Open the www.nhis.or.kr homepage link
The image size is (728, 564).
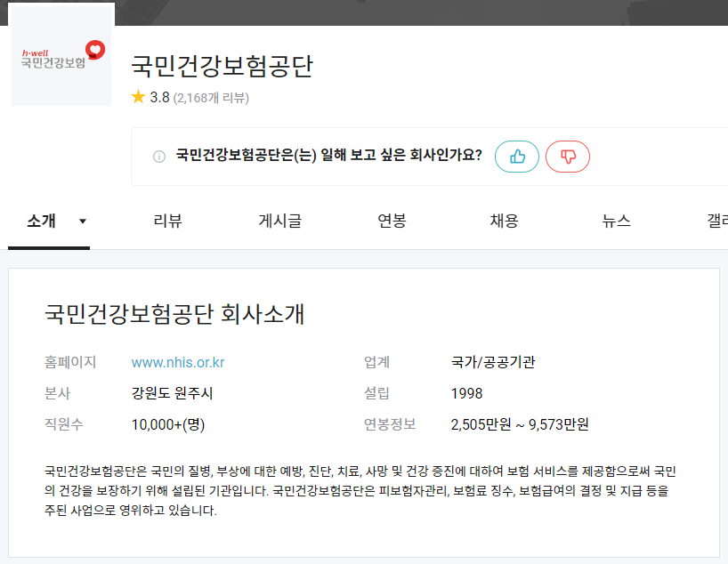click(178, 362)
